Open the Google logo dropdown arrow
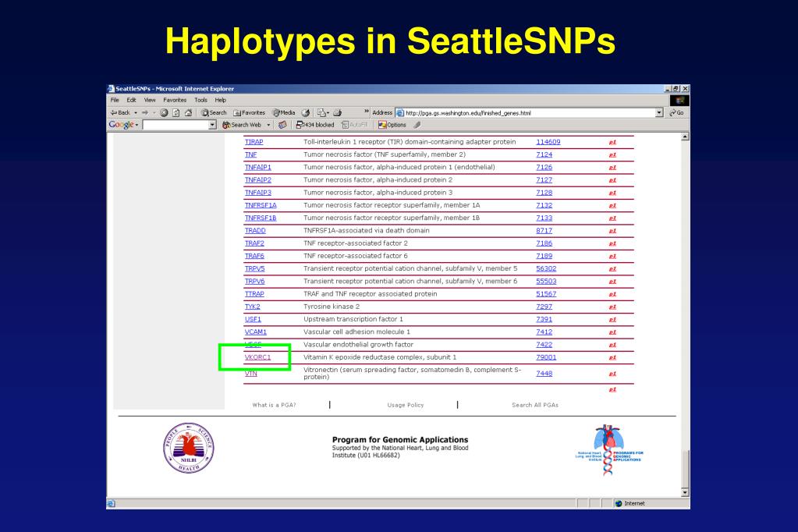This screenshot has width=798, height=532. click(x=137, y=126)
